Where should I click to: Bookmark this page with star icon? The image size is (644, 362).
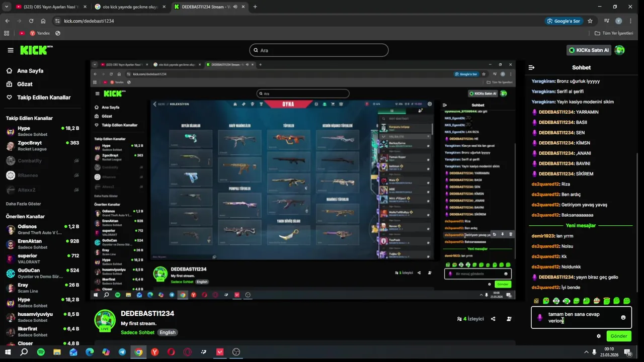[x=590, y=21]
